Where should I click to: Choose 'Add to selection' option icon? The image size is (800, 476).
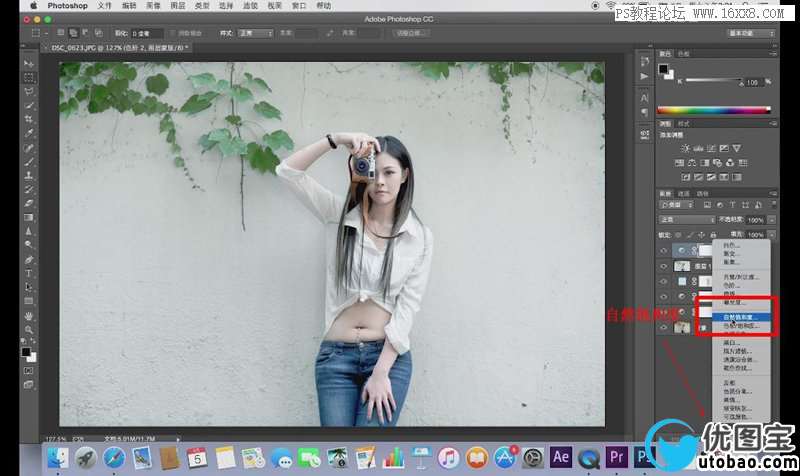click(73, 33)
